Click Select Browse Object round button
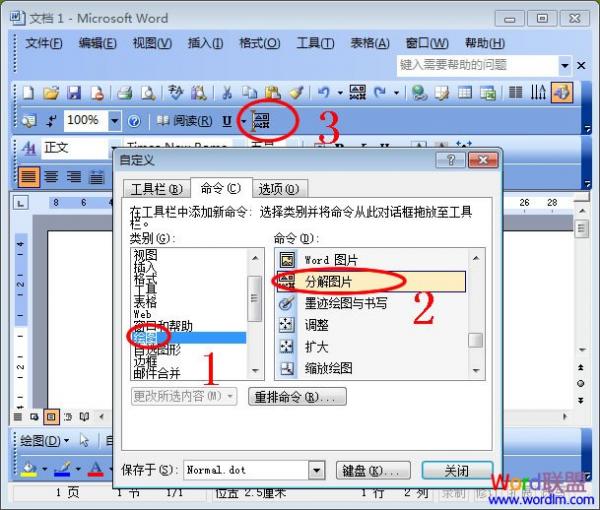Screen dimensions: 600x510 pos(580,383)
